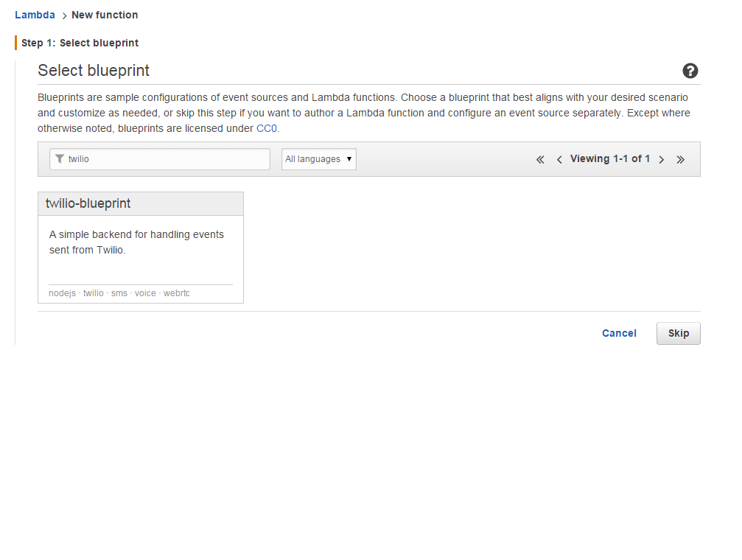Go to previous page of blueprints
The height and width of the screenshot is (560, 742).
(559, 160)
